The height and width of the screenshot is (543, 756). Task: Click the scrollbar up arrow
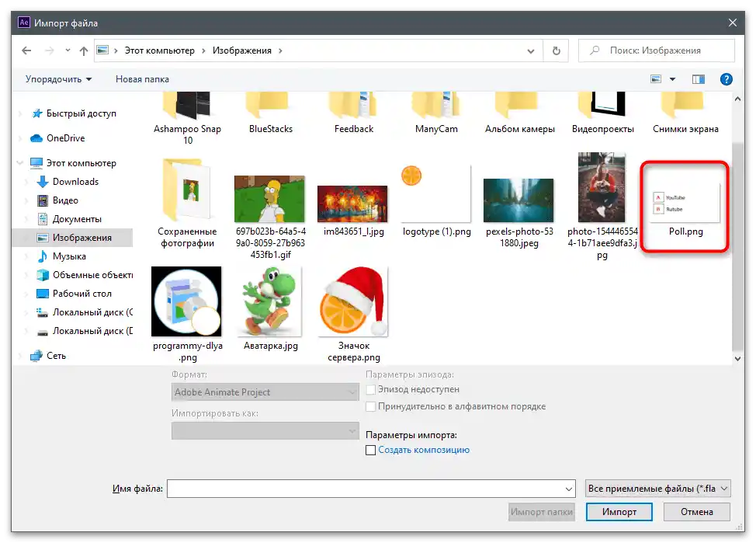click(737, 99)
